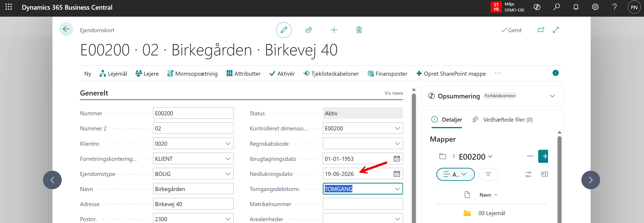Open the app launcher waffle menu
644x223 pixels.
[9, 7]
